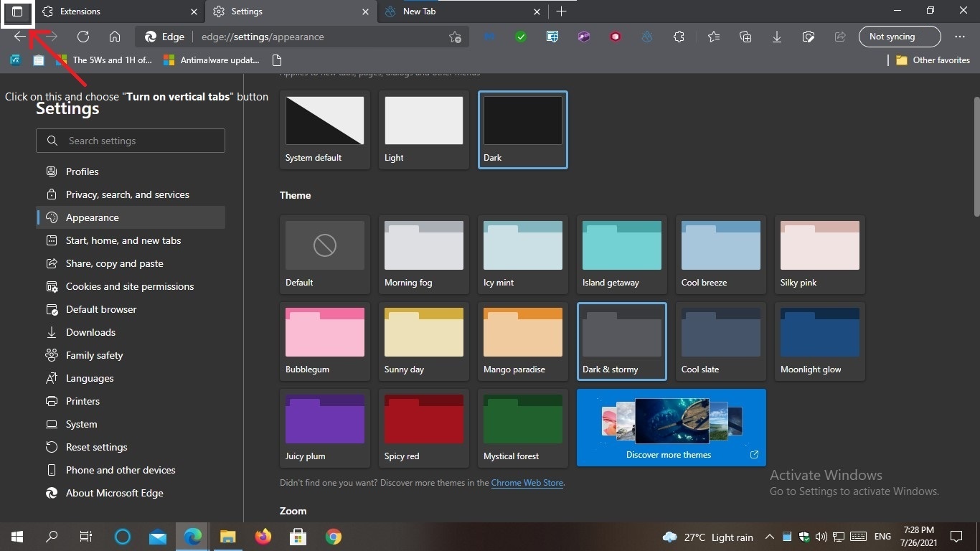Open the Extensions puzzle piece icon
Image resolution: width=980 pixels, height=551 pixels.
(679, 37)
